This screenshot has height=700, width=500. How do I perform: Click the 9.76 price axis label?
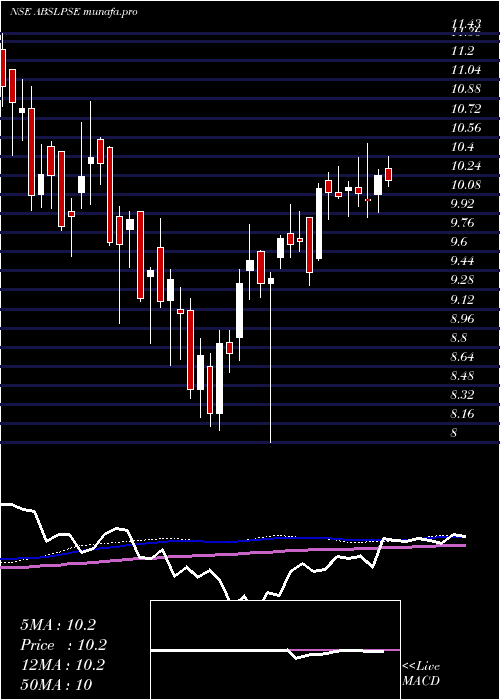coord(463,223)
